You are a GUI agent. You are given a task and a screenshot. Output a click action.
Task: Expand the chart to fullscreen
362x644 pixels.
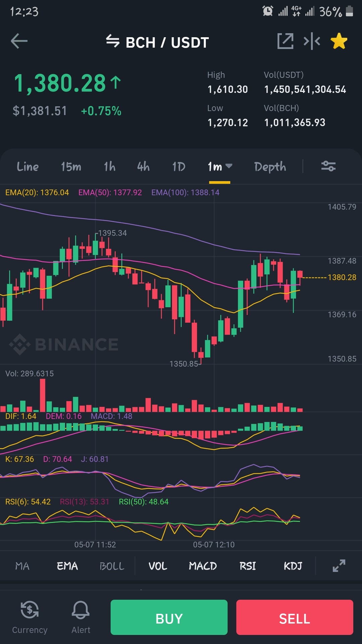pos(339,566)
